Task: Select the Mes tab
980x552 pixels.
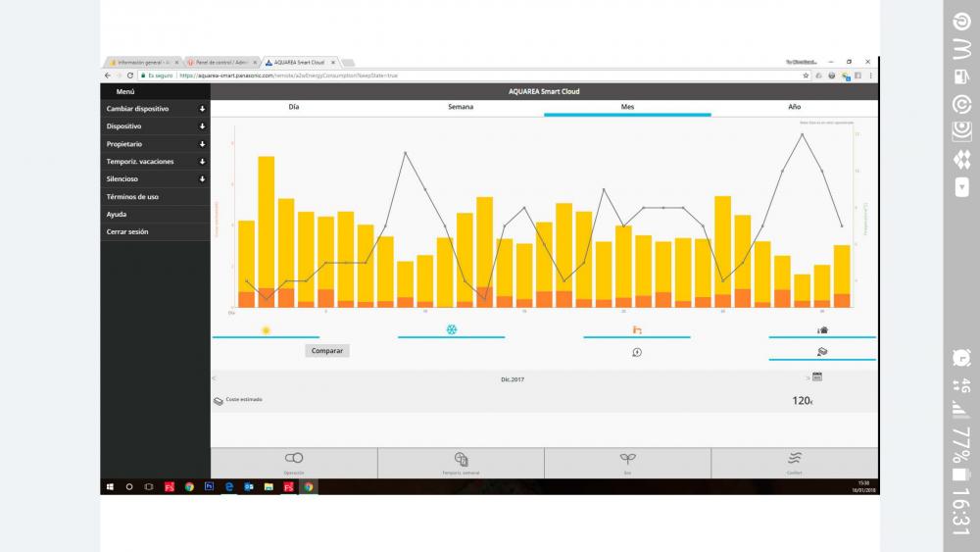Action: tap(627, 107)
